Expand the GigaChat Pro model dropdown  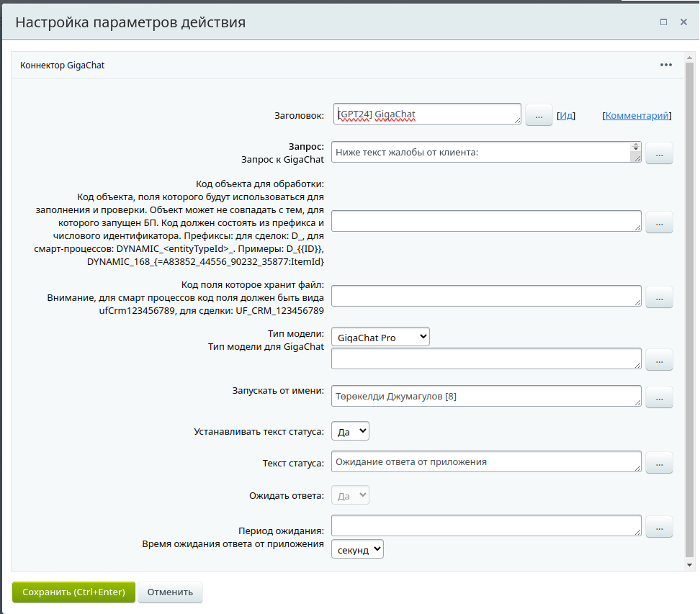pos(380,337)
